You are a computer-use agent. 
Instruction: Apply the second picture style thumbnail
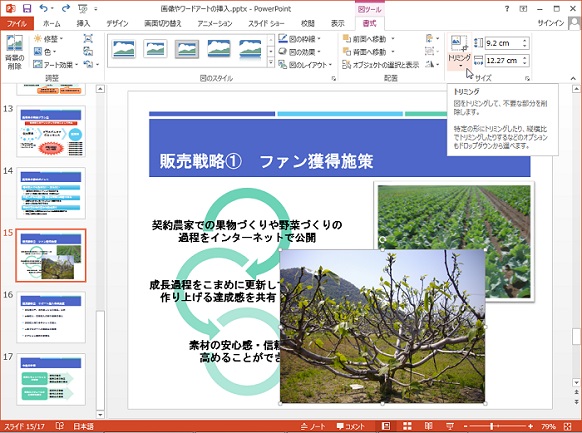point(156,49)
